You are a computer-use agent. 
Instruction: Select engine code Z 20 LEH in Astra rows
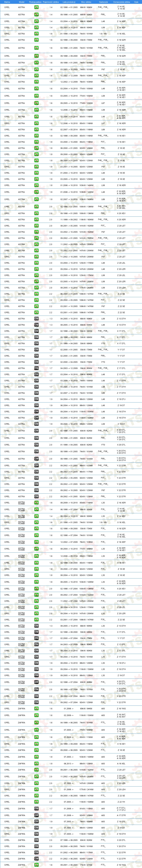(x=121, y=288)
